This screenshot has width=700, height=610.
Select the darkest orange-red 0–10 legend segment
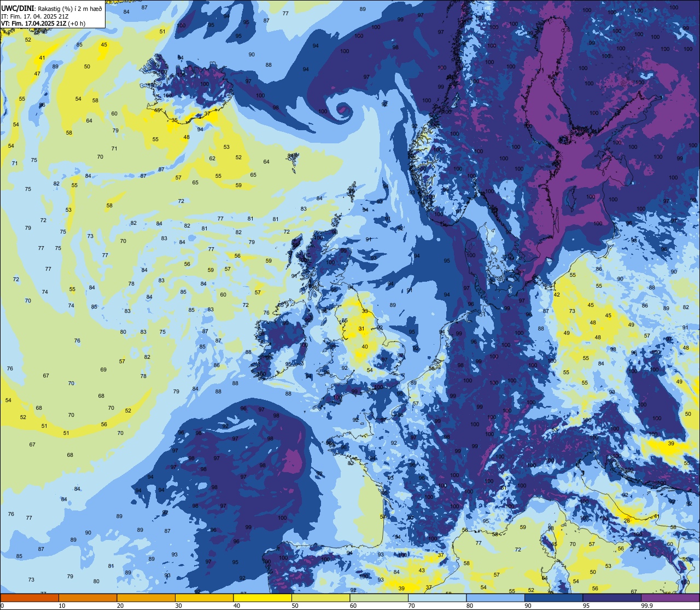[30, 598]
